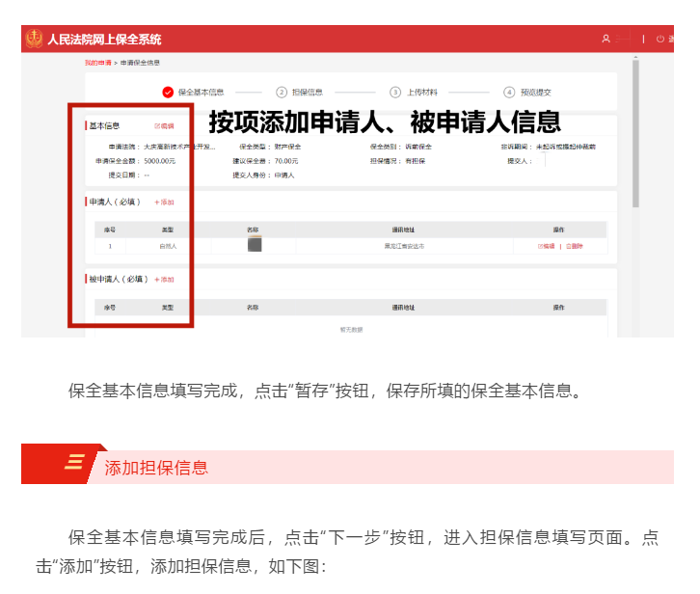Click the 上传材料 step label
The height and width of the screenshot is (594, 700).
click(x=421, y=93)
